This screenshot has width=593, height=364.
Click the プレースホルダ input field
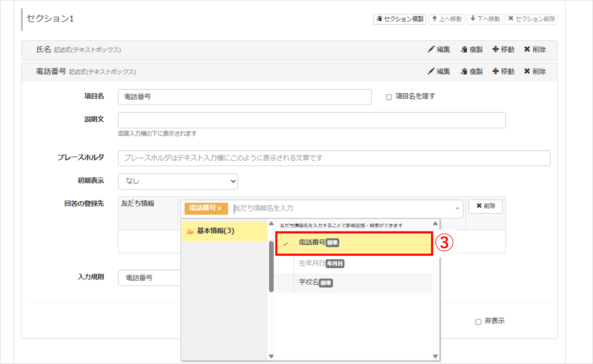tap(334, 158)
